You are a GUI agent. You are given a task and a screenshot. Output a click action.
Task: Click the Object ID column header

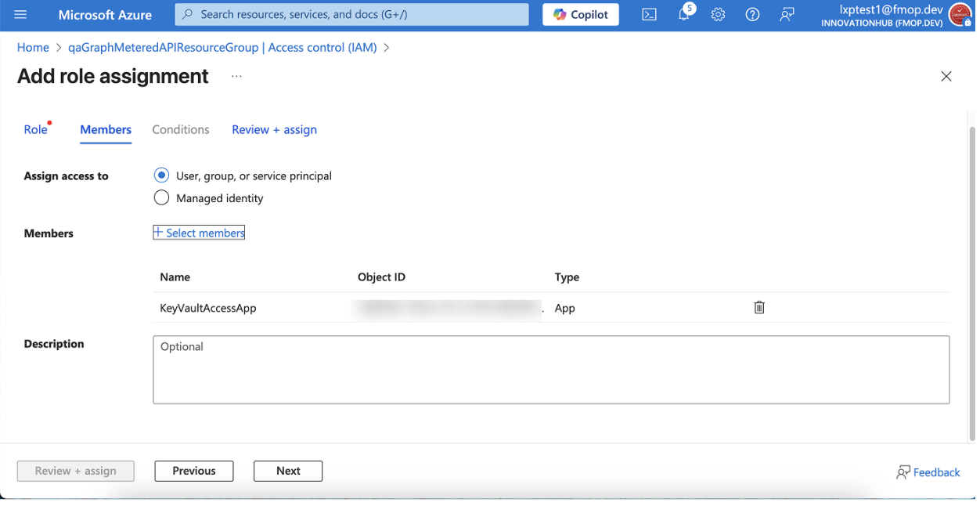coord(381,277)
